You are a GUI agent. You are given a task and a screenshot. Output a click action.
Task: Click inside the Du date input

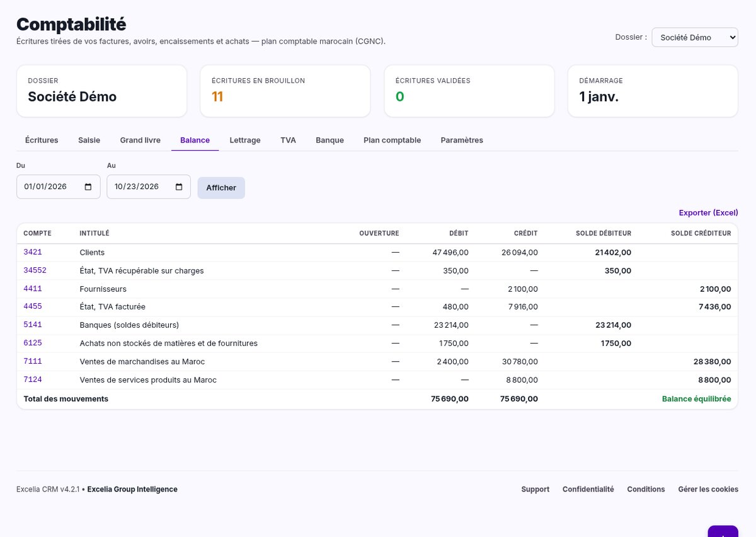pyautogui.click(x=58, y=187)
